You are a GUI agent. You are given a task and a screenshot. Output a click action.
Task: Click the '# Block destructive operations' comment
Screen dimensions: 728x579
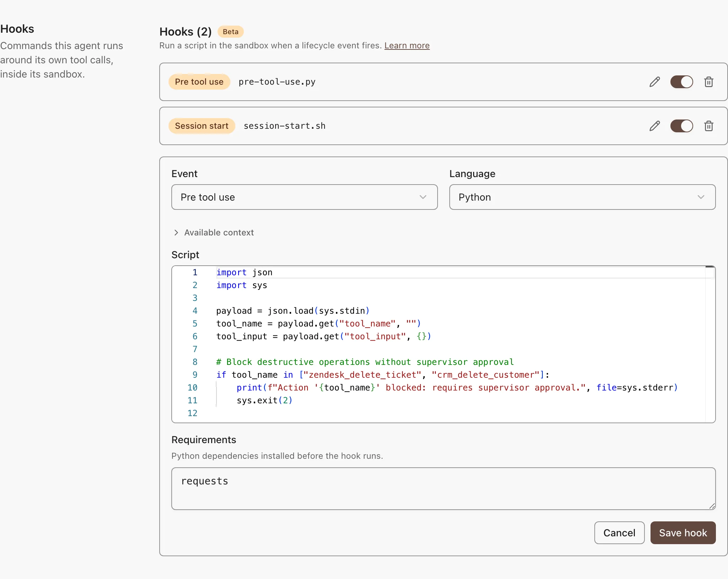(365, 362)
